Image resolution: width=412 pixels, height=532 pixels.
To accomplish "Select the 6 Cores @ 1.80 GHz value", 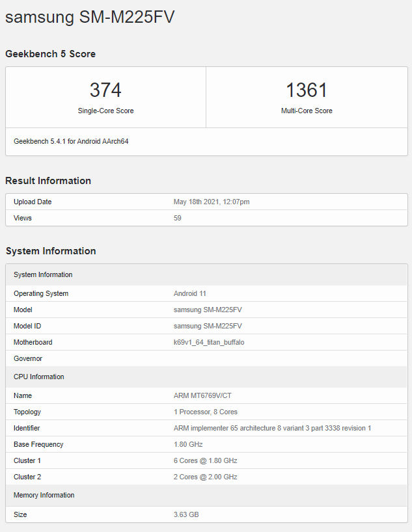I will (x=205, y=460).
